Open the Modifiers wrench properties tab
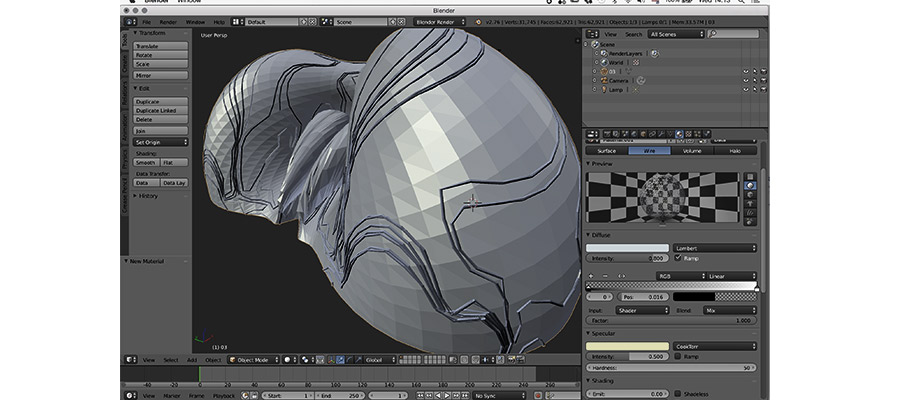Image resolution: width=900 pixels, height=400 pixels. (x=661, y=134)
